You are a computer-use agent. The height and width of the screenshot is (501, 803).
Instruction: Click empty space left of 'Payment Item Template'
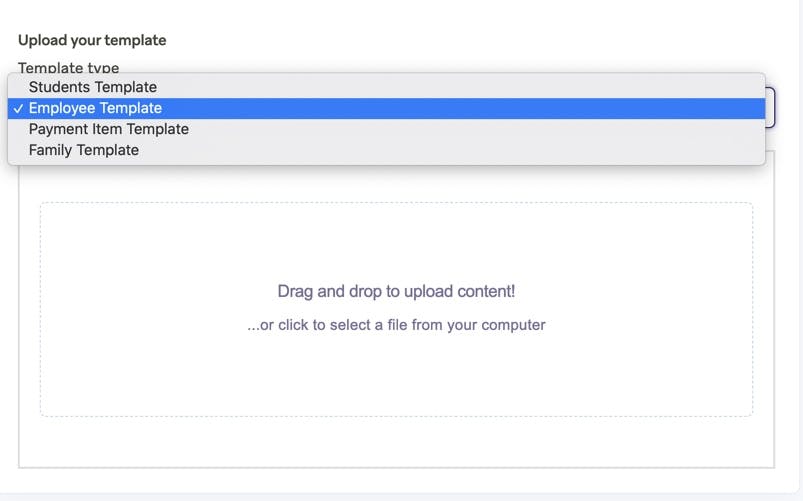coord(18,129)
